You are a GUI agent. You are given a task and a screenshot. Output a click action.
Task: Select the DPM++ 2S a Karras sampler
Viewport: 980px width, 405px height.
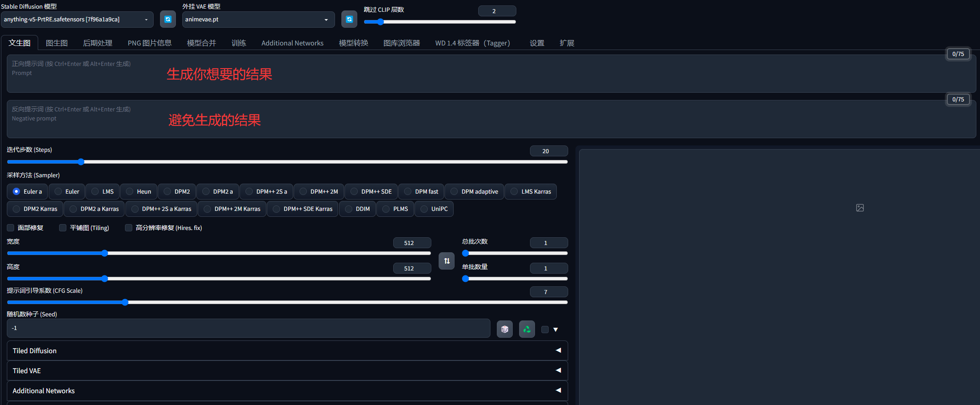161,209
